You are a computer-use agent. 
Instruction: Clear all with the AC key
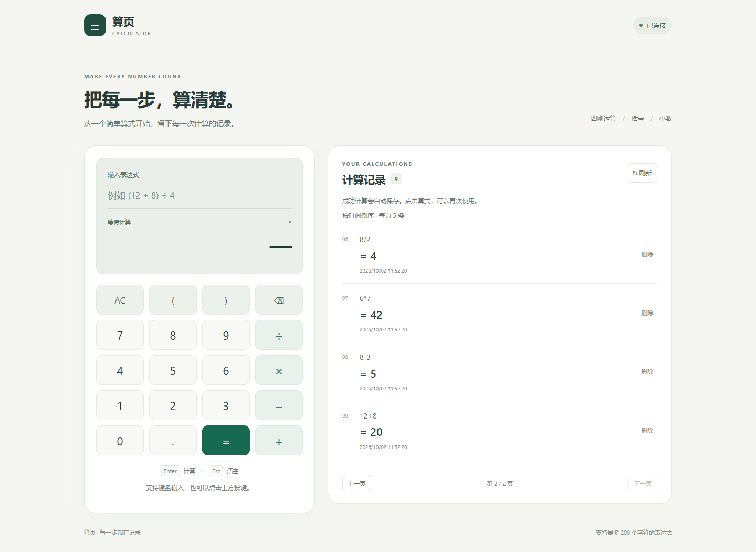(x=120, y=300)
